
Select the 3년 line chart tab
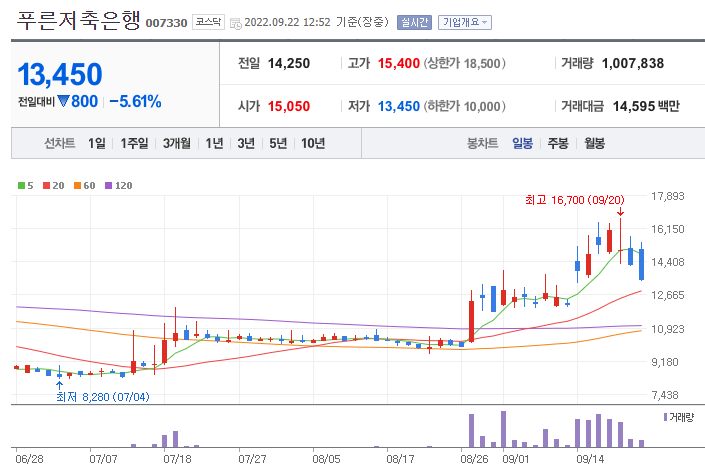coord(246,143)
